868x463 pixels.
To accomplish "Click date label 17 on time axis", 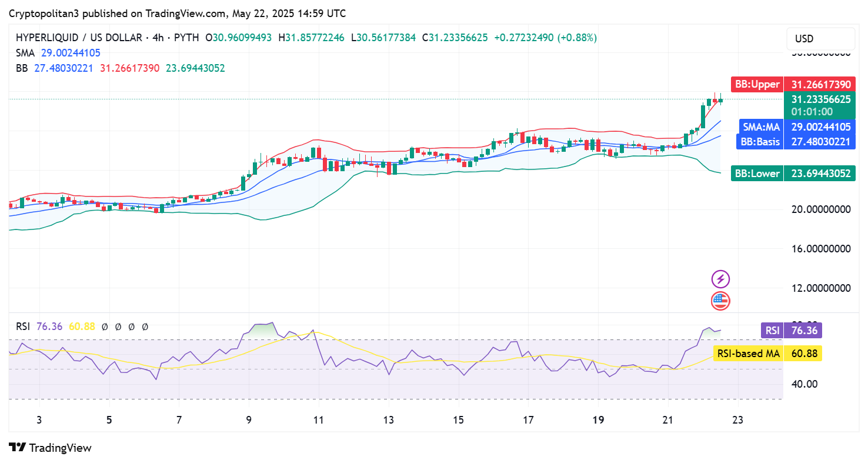I will (x=528, y=420).
